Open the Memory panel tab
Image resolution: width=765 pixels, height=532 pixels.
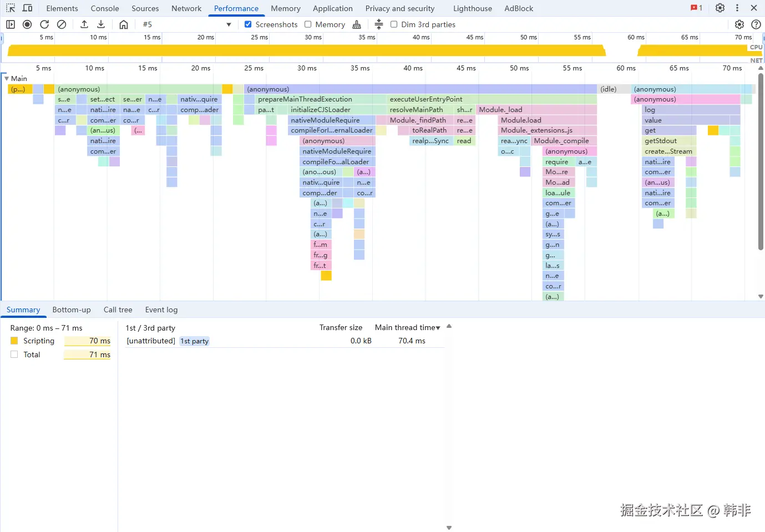pos(286,8)
